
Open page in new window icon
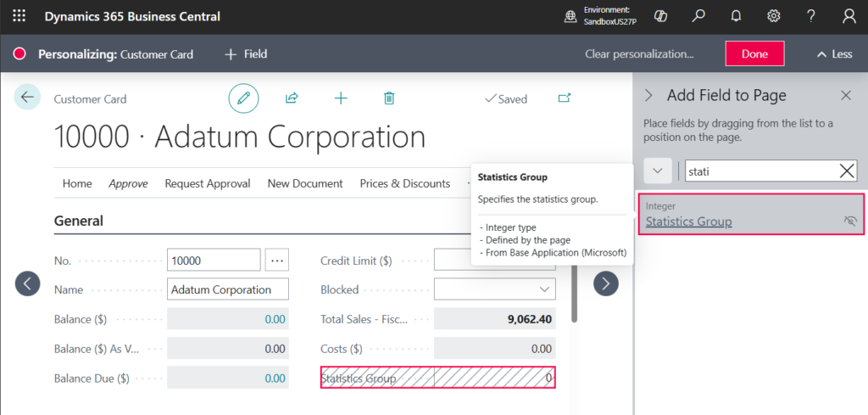click(x=565, y=98)
